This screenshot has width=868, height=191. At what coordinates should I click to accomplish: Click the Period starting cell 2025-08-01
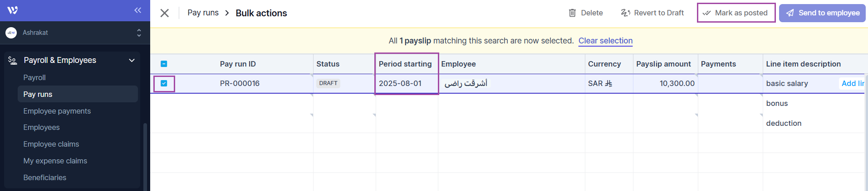[x=400, y=83]
